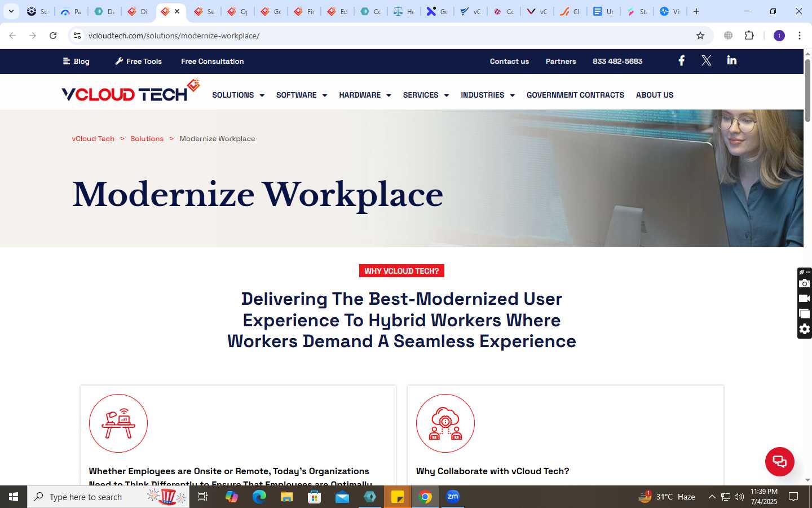Switch to the 'Da' browser tab
Screen dimensions: 812x508
[x=105, y=11]
